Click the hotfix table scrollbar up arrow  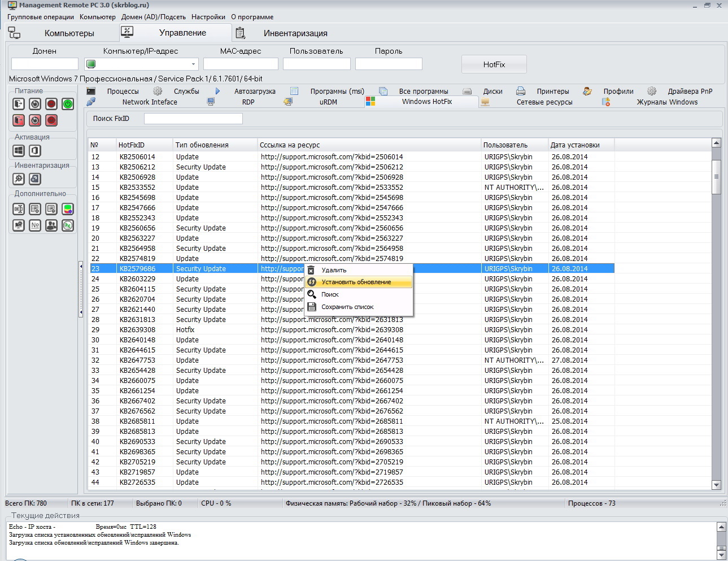coord(716,143)
